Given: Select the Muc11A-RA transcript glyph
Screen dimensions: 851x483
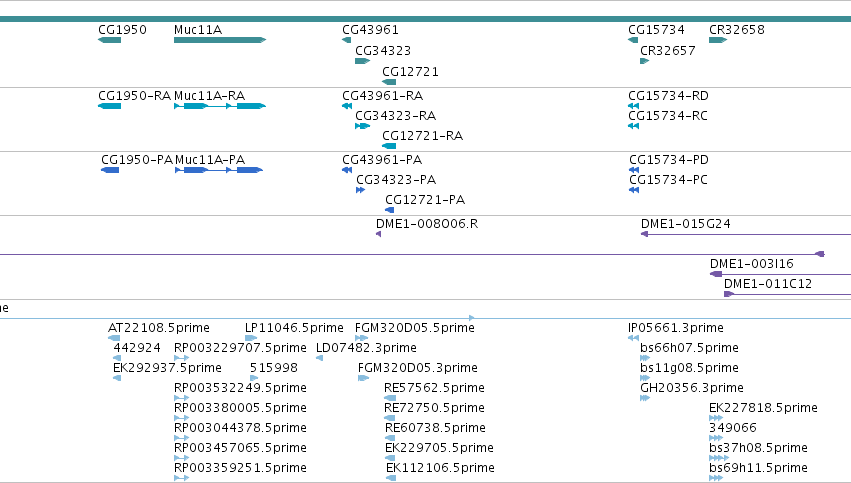Looking at the screenshot, I should [x=220, y=106].
